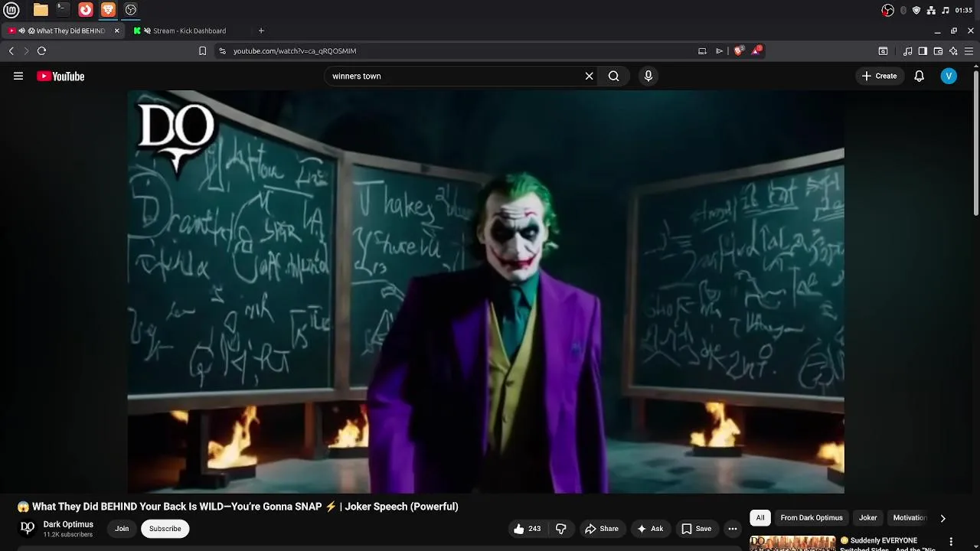Image resolution: width=980 pixels, height=551 pixels.
Task: Run the YouTube search
Action: (614, 76)
